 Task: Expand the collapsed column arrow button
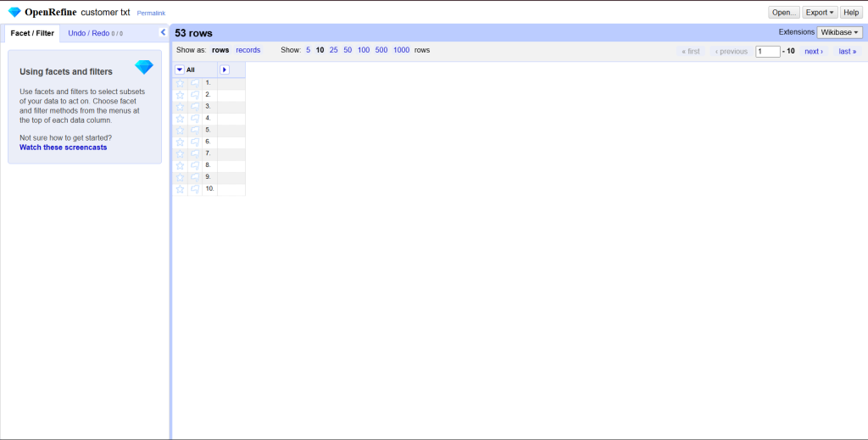point(225,70)
